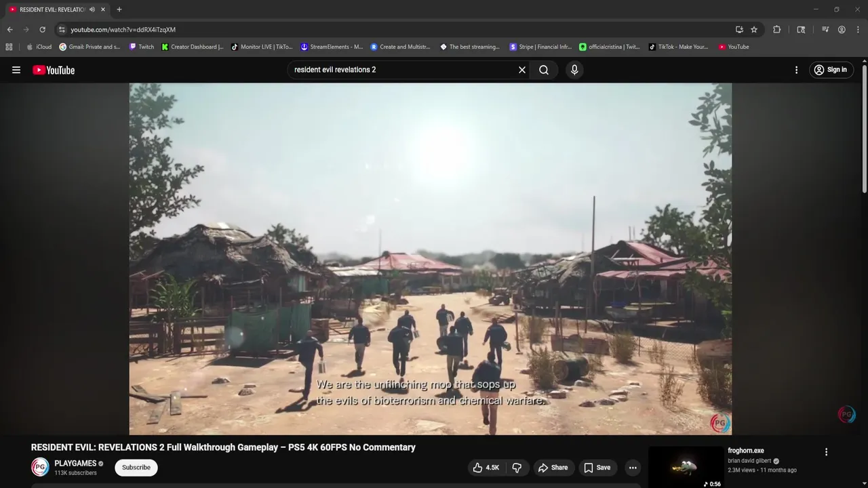868x488 pixels.
Task: Clear the search query with X
Action: tap(522, 70)
